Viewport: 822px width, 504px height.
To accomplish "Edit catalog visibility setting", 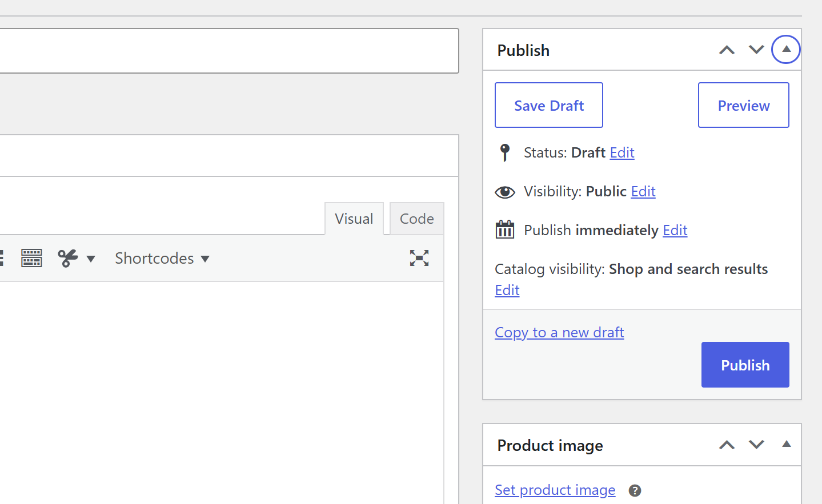I will point(507,290).
